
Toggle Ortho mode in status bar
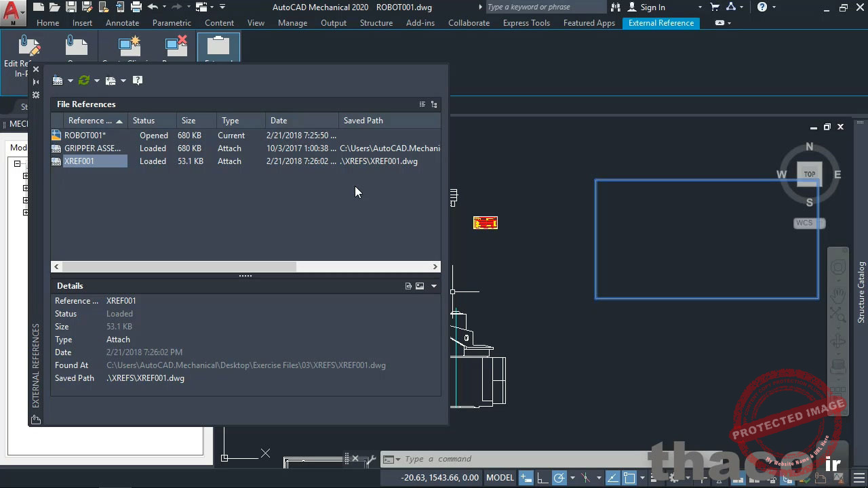coord(542,478)
